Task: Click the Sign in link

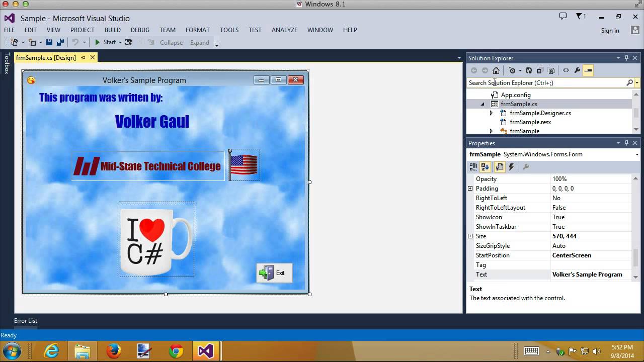Action: tap(610, 31)
